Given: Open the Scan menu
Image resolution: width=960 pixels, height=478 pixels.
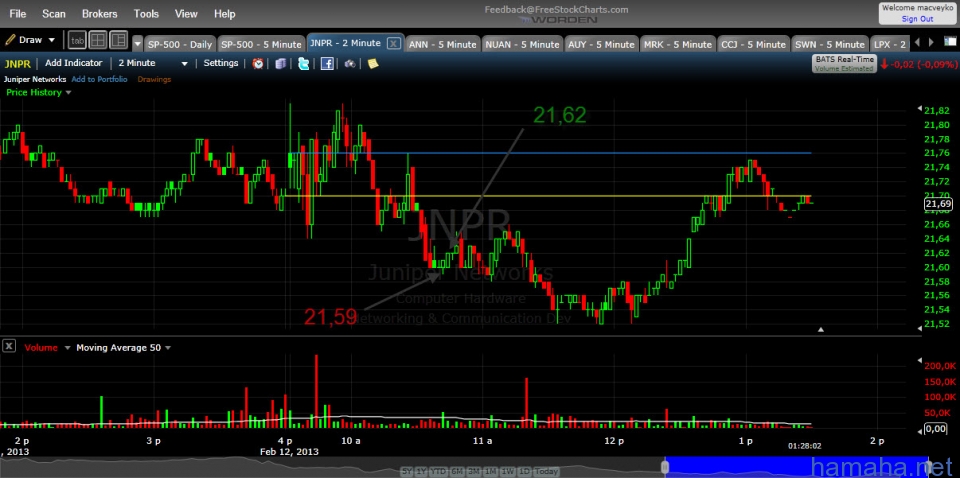Looking at the screenshot, I should pyautogui.click(x=54, y=13).
